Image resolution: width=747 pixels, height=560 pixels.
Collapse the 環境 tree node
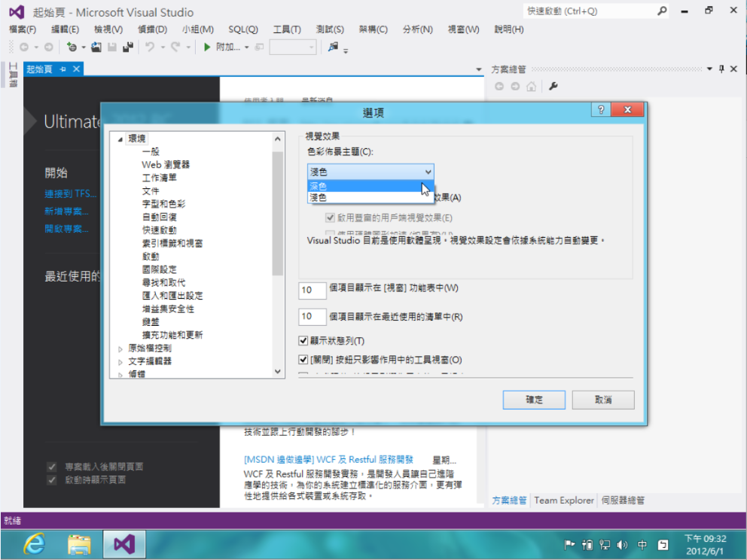click(x=120, y=139)
